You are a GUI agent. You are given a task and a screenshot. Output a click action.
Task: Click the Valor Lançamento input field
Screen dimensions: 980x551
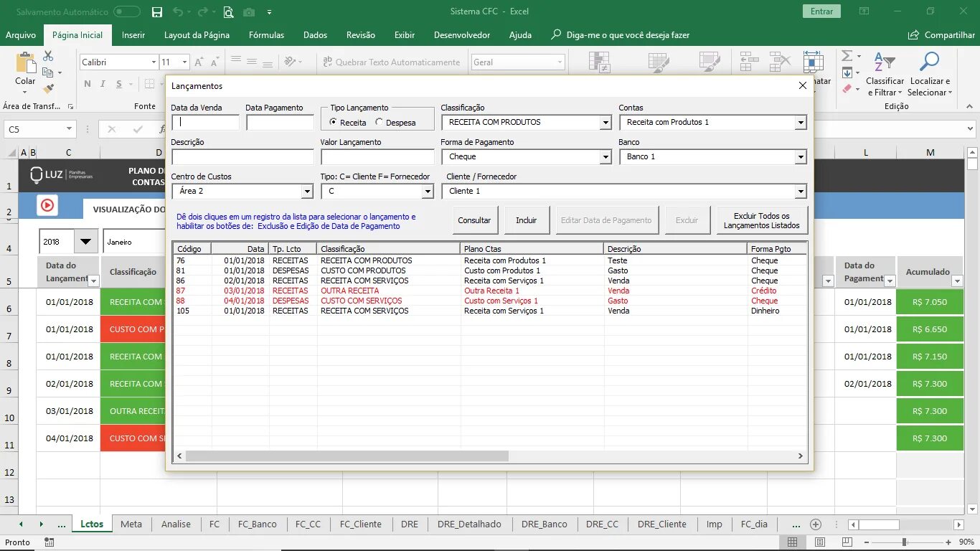point(377,157)
